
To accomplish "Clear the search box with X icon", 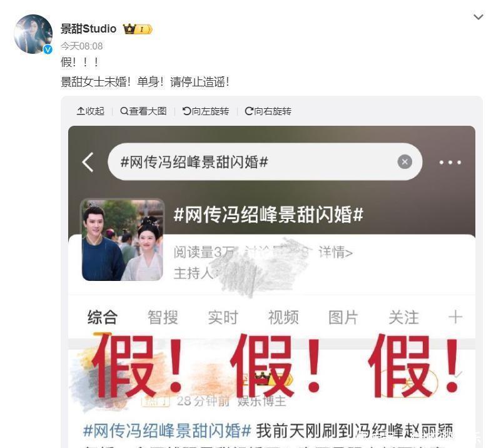I will pos(405,162).
